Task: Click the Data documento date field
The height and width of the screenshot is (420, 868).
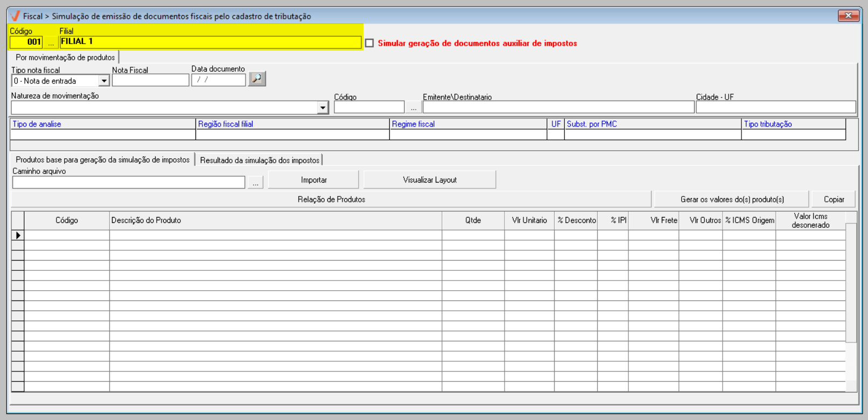Action: point(219,80)
